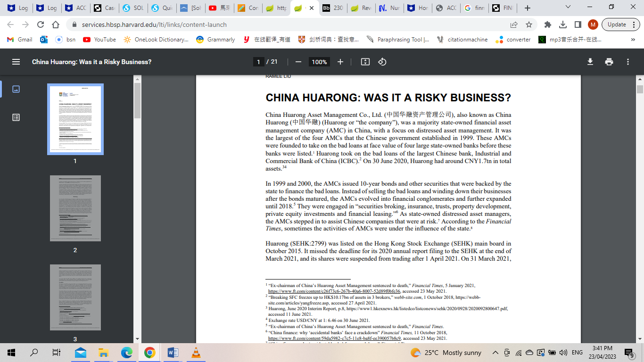
Task: Switch to the YouTube 馬來 tab
Action: [x=218, y=8]
